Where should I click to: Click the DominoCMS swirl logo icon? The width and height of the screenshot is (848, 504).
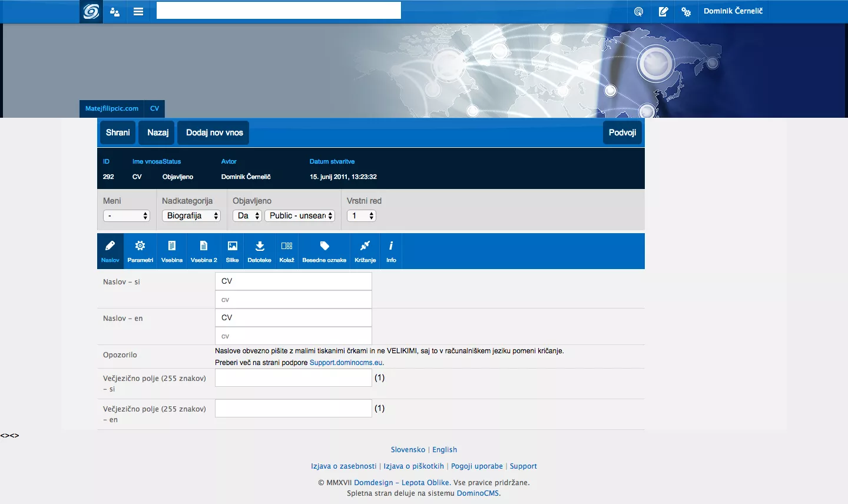(x=91, y=11)
